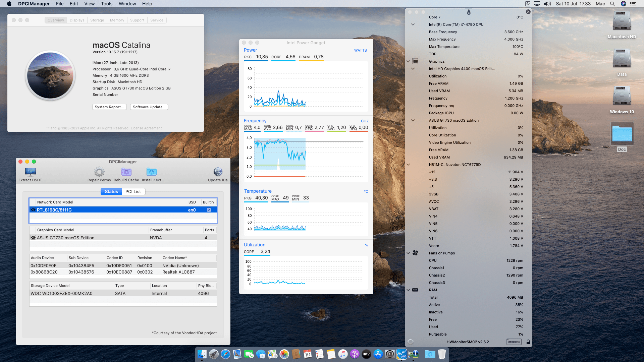Image resolution: width=644 pixels, height=362 pixels.
Task: Toggle Builtin checkbox for RTL8168G/8111G
Action: coord(209,210)
